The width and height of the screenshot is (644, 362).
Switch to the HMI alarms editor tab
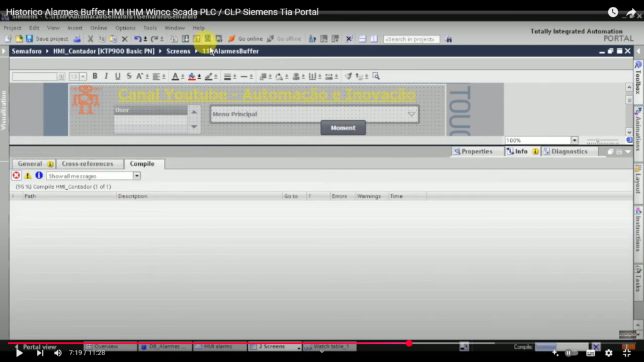point(219,347)
